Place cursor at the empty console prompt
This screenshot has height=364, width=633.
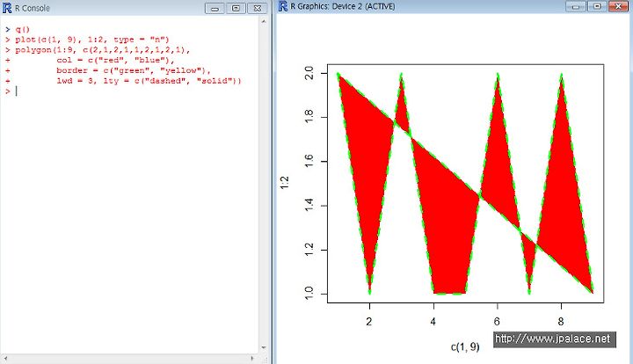[17, 91]
